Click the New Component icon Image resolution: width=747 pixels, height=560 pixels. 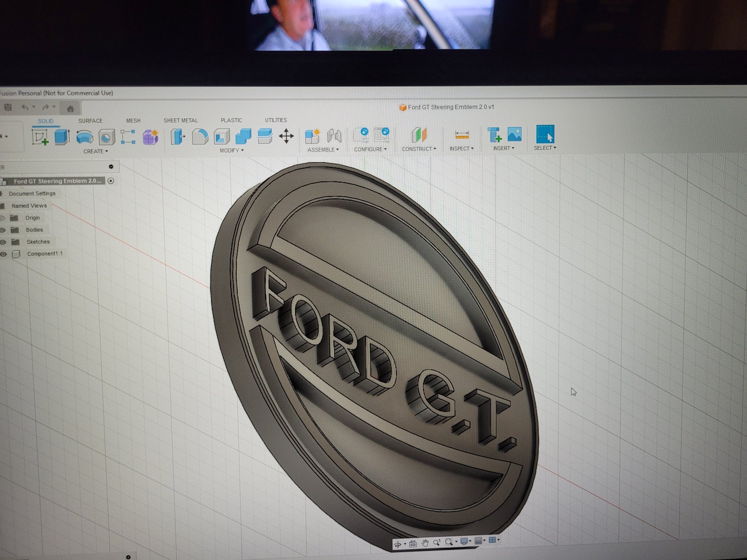click(x=312, y=136)
